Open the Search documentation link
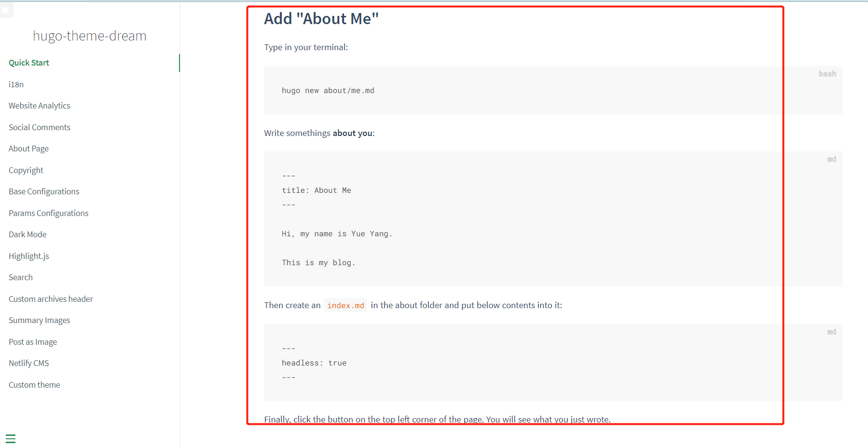 pos(21,277)
